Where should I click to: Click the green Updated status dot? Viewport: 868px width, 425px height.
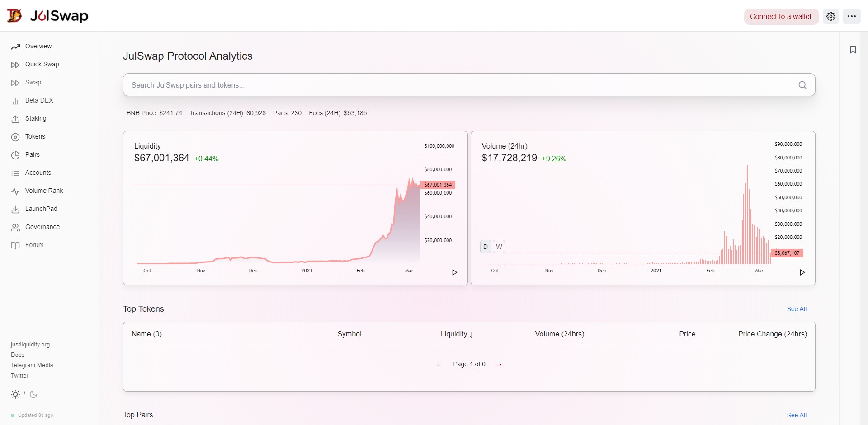13,416
